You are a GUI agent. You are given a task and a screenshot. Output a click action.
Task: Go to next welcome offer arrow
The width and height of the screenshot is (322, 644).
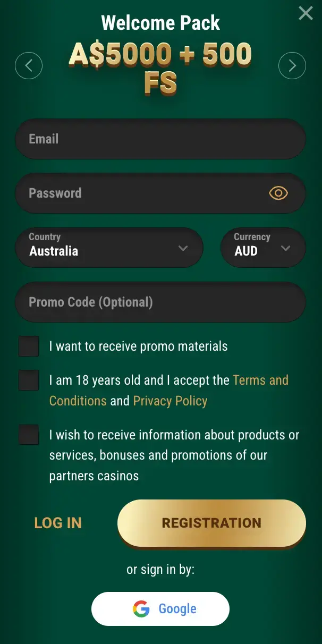tap(292, 66)
